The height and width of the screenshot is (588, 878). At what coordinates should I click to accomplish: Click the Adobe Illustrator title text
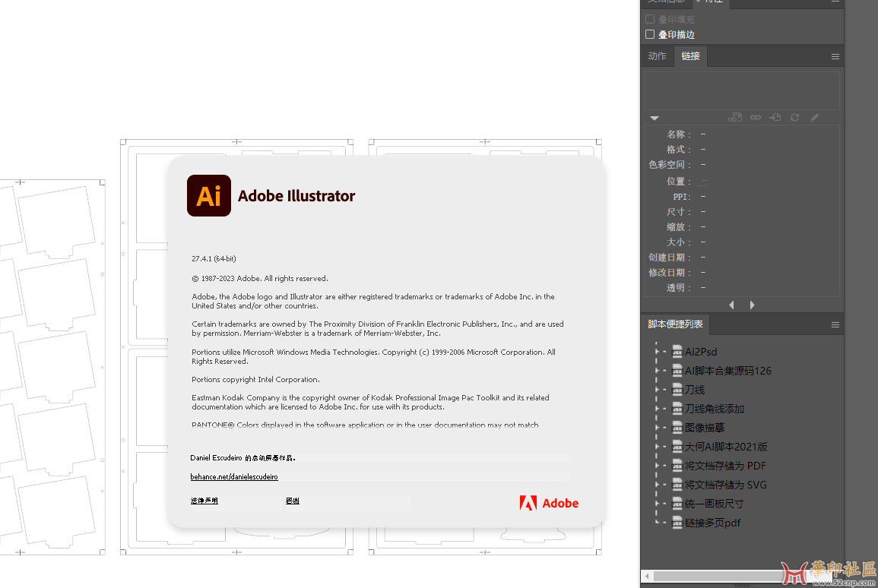pos(296,196)
